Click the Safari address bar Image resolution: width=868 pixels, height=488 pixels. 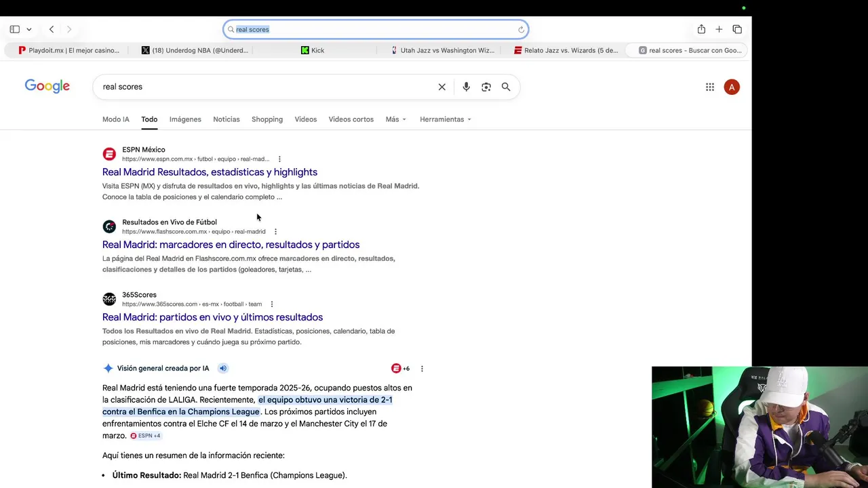[376, 29]
